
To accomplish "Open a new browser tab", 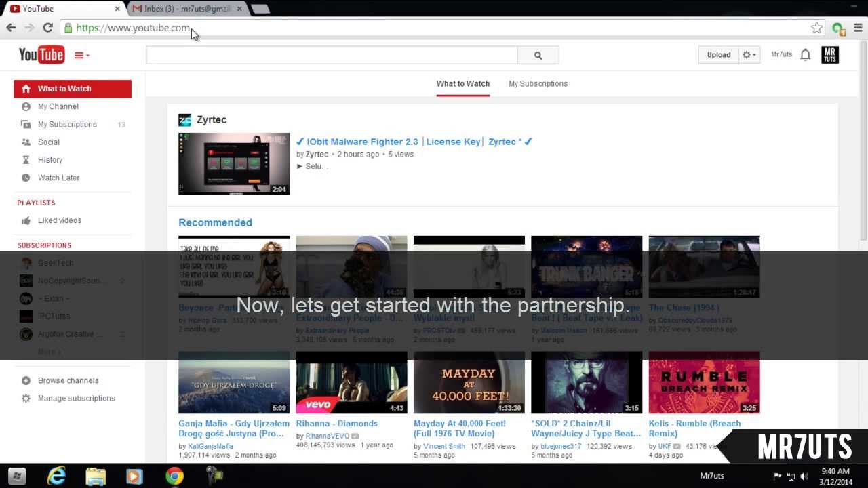I will point(260,9).
